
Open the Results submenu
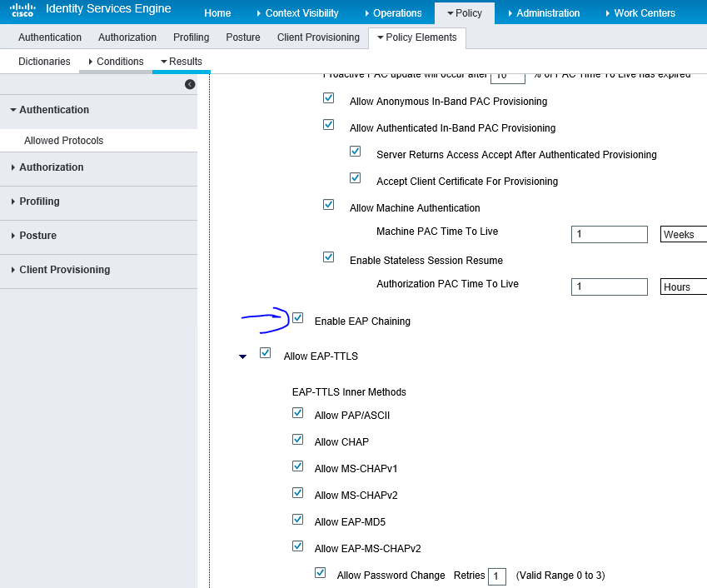click(182, 62)
